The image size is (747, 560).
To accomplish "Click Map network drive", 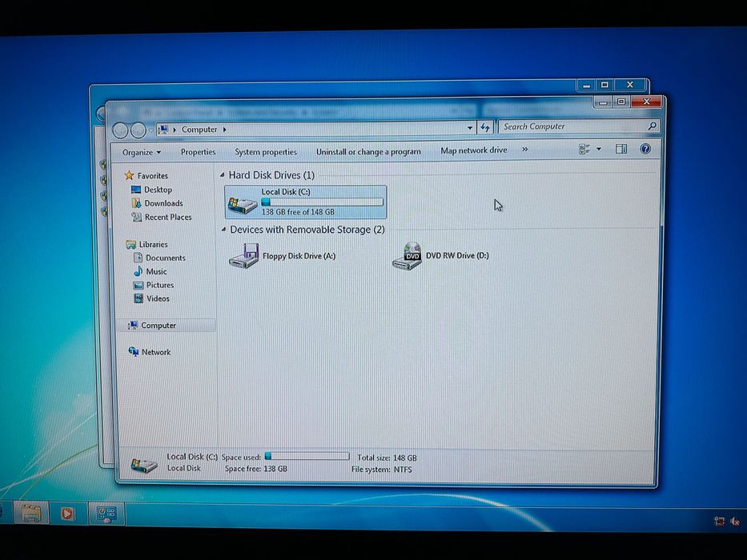I will point(473,150).
